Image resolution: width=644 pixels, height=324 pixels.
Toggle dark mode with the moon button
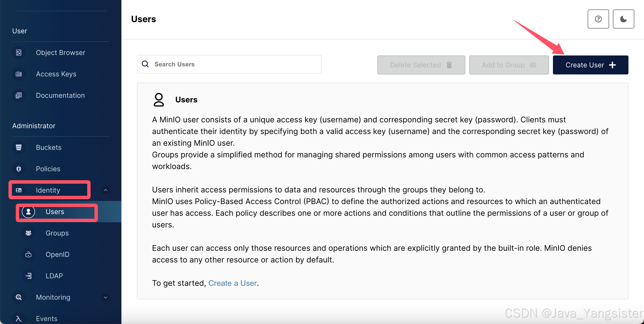[623, 19]
